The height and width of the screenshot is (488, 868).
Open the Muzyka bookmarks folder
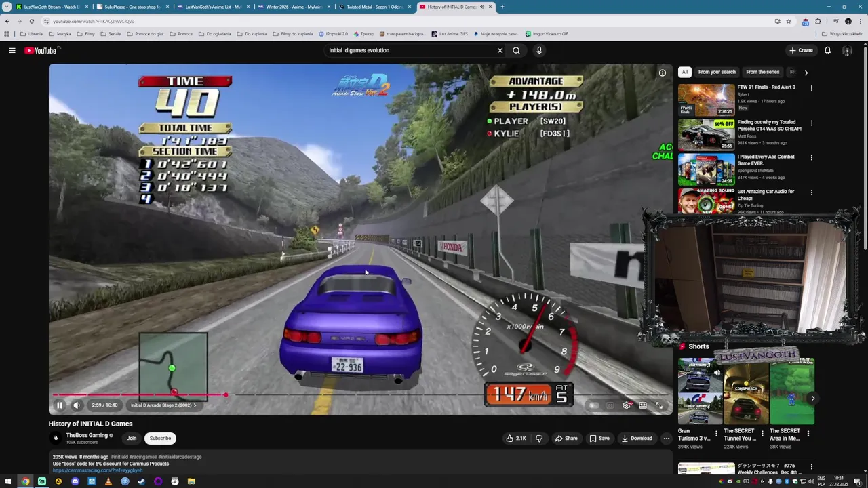coord(60,34)
